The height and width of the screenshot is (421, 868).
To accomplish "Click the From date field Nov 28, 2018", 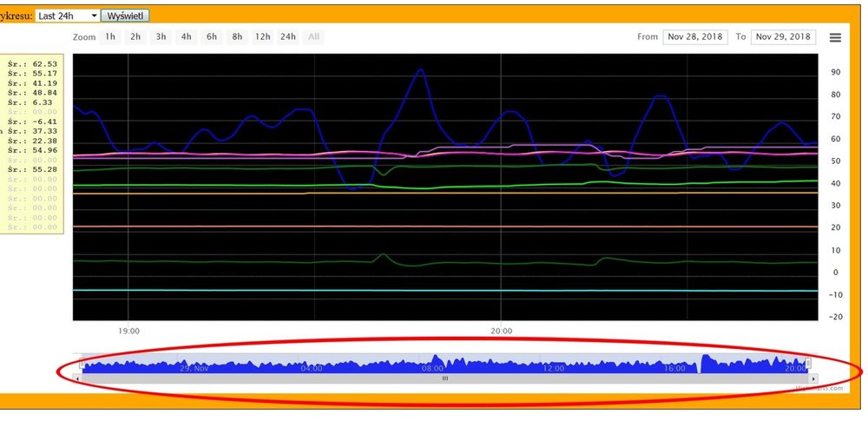I will pyautogui.click(x=695, y=37).
